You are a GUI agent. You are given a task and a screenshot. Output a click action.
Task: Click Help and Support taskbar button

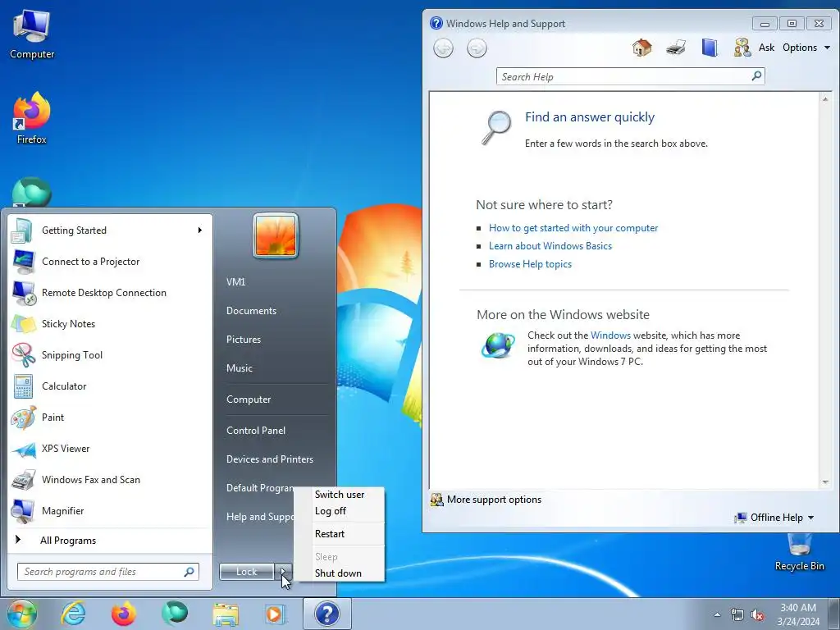326,614
